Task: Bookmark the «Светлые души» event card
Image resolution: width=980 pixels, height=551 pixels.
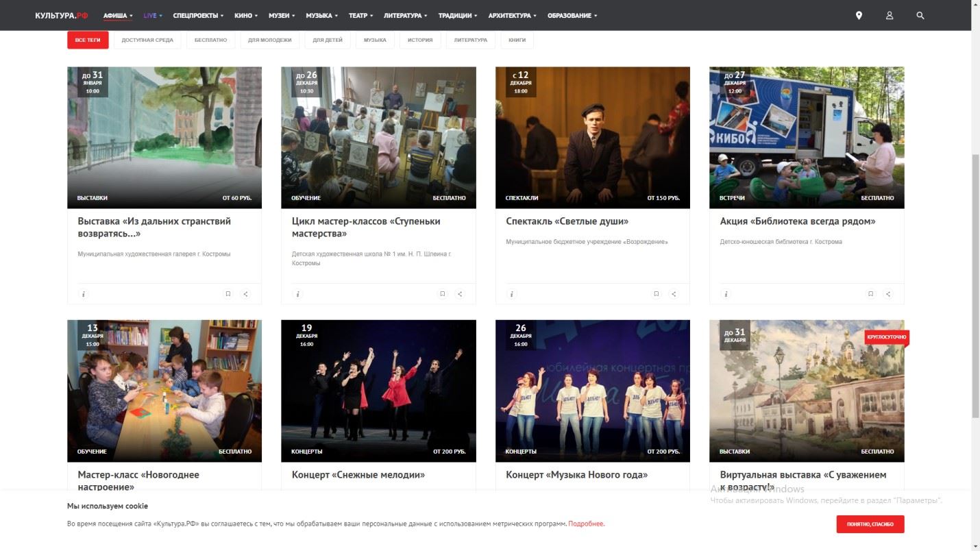Action: (656, 294)
